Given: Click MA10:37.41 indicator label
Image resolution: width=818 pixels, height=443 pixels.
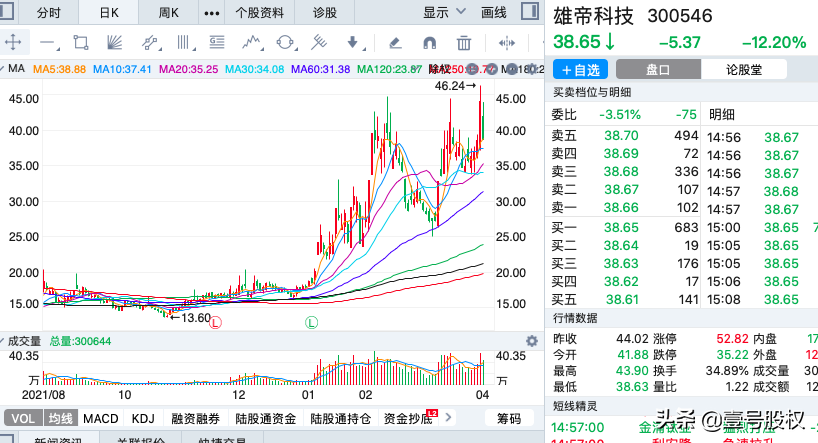Looking at the screenshot, I should point(123,69).
